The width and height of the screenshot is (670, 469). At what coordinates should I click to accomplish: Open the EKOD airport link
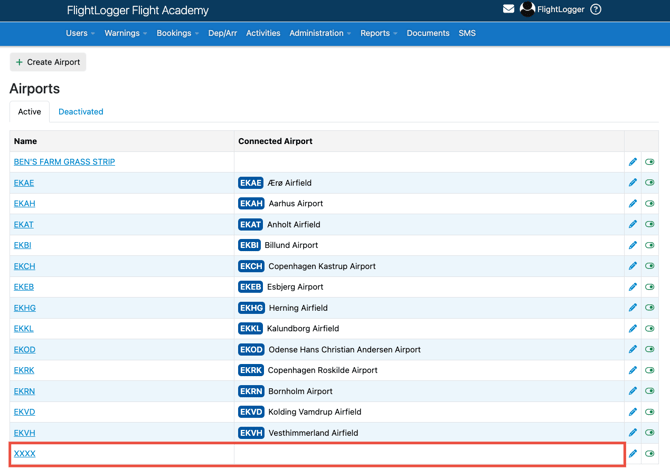[24, 350]
